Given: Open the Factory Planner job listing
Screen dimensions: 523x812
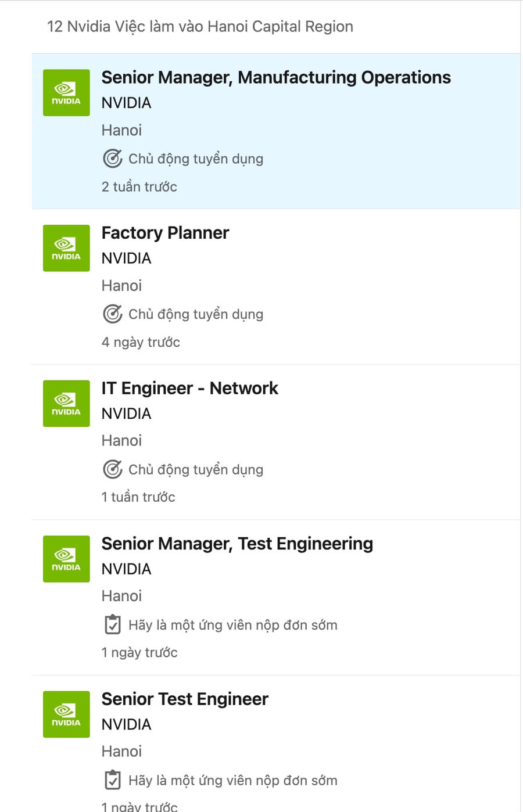Looking at the screenshot, I should 165,233.
